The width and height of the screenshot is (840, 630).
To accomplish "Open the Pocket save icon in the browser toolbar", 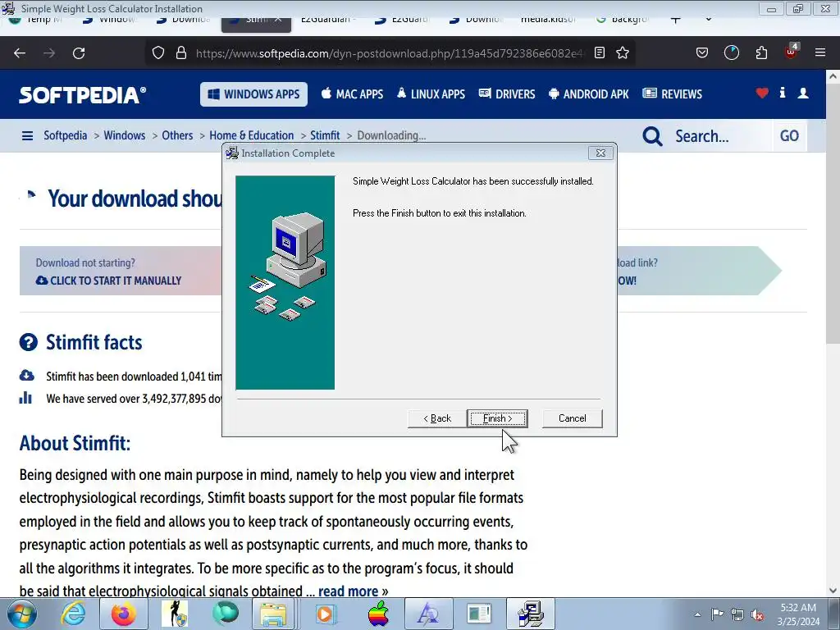I will tap(702, 53).
